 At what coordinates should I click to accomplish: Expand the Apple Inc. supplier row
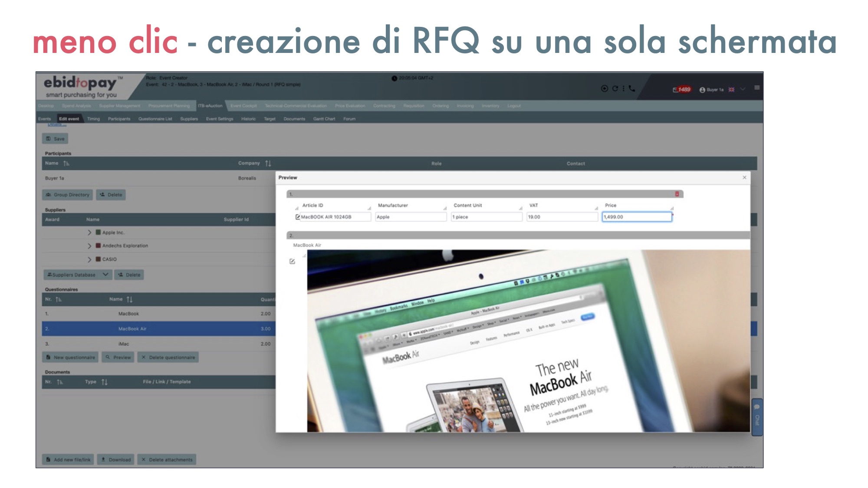coord(89,233)
